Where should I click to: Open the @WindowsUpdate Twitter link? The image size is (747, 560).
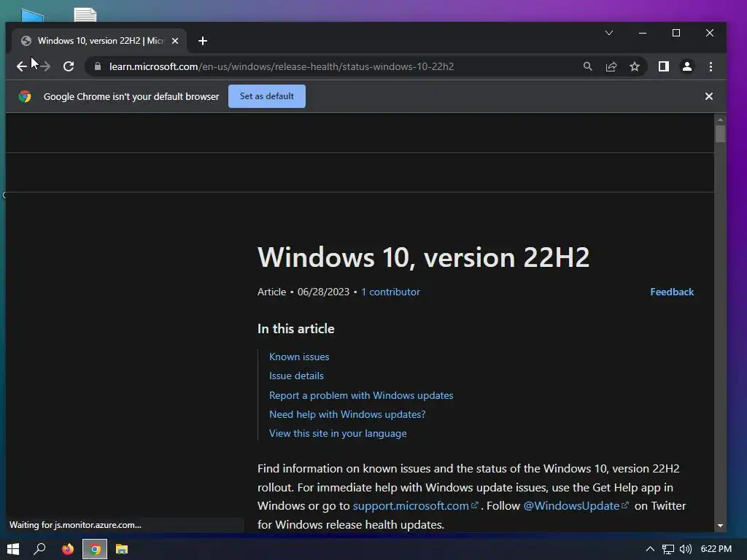[x=576, y=506]
